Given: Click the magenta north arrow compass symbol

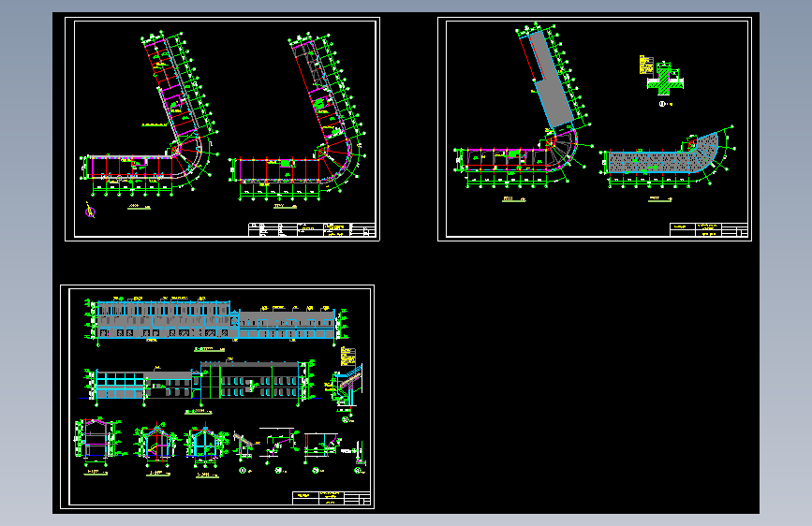Looking at the screenshot, I should pos(91,211).
